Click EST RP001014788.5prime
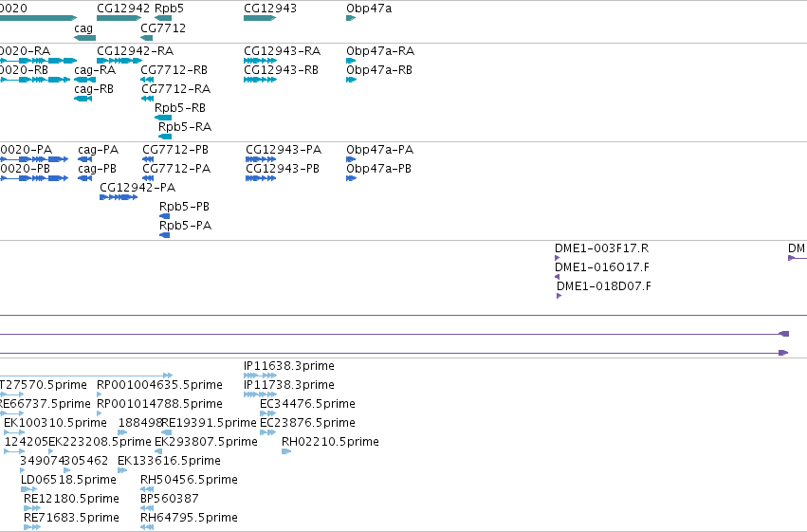The height and width of the screenshot is (532, 807). click(x=160, y=404)
